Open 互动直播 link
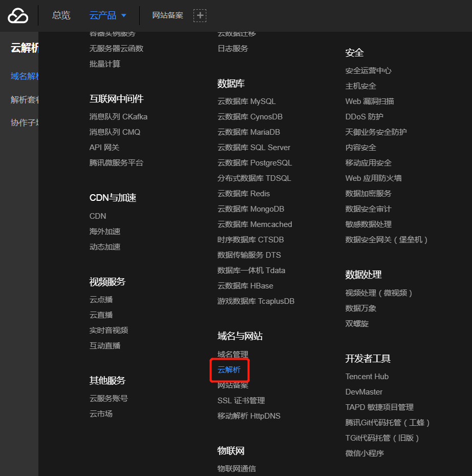The height and width of the screenshot is (476, 472). pos(104,346)
